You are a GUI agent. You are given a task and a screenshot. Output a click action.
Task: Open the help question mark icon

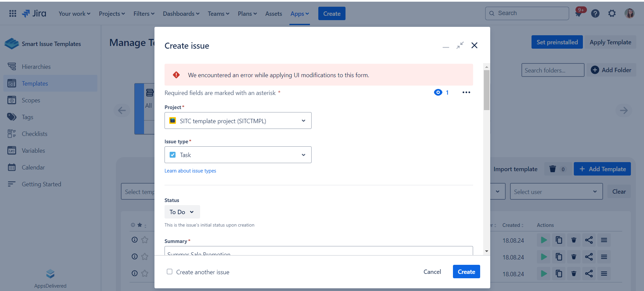pyautogui.click(x=595, y=13)
